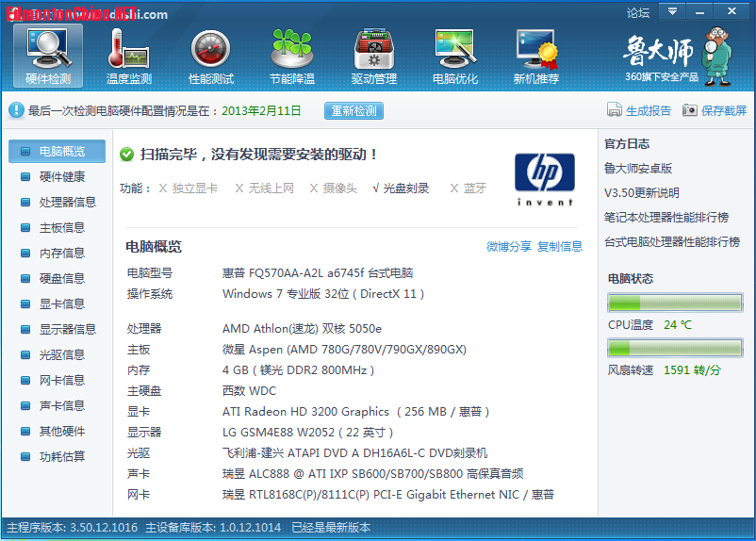
Task: Click the 独立显卡 feature indicator
Action: [189, 189]
